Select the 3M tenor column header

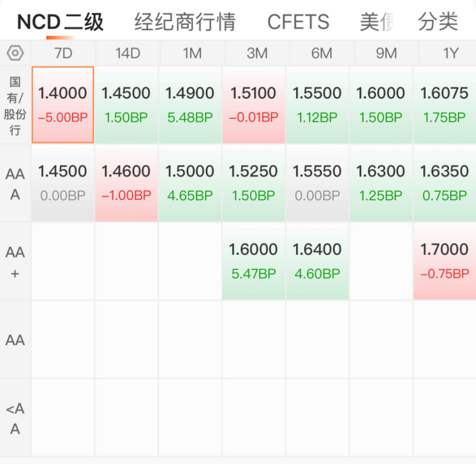[x=257, y=53]
